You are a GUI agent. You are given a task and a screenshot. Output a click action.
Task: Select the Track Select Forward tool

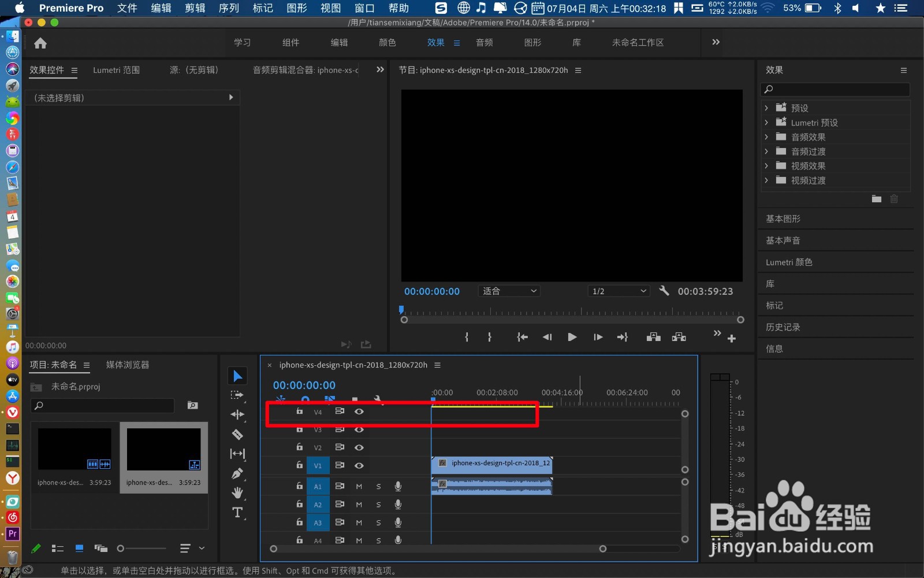[237, 395]
